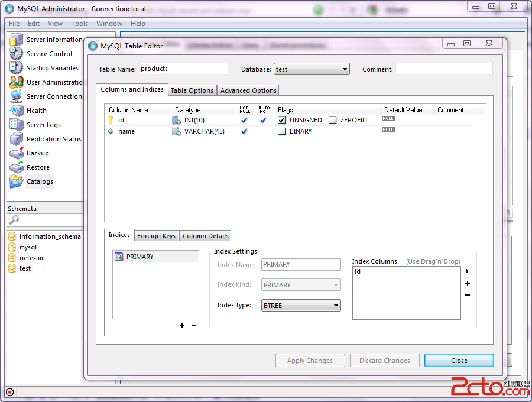Select the Columns and Indices tab
The width and height of the screenshot is (532, 402).
tap(132, 89)
